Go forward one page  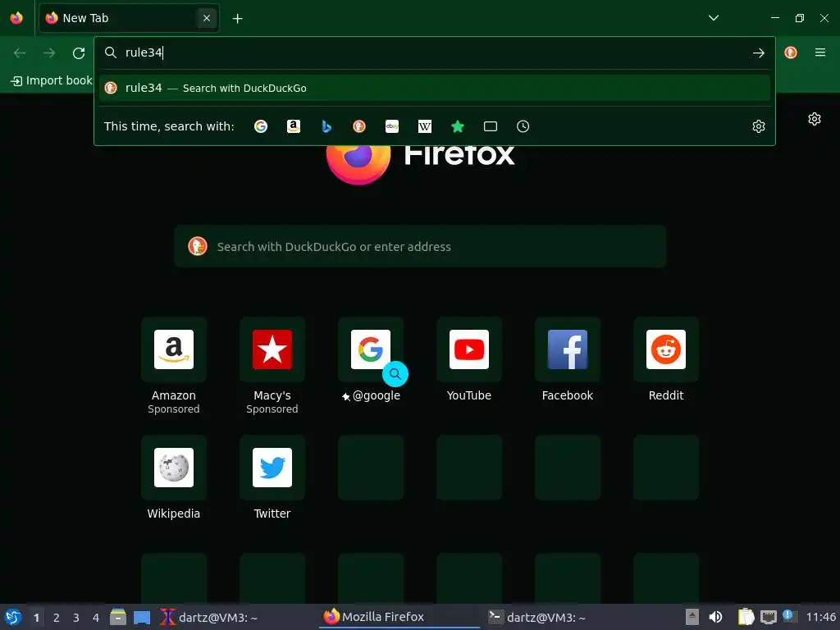coord(49,52)
